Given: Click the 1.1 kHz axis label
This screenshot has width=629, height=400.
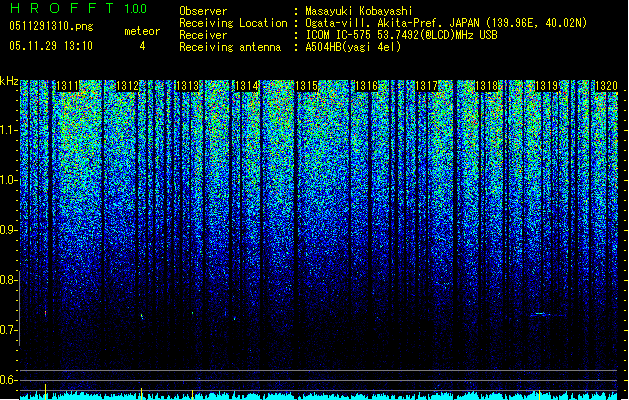Looking at the screenshot, I should pos(8,130).
